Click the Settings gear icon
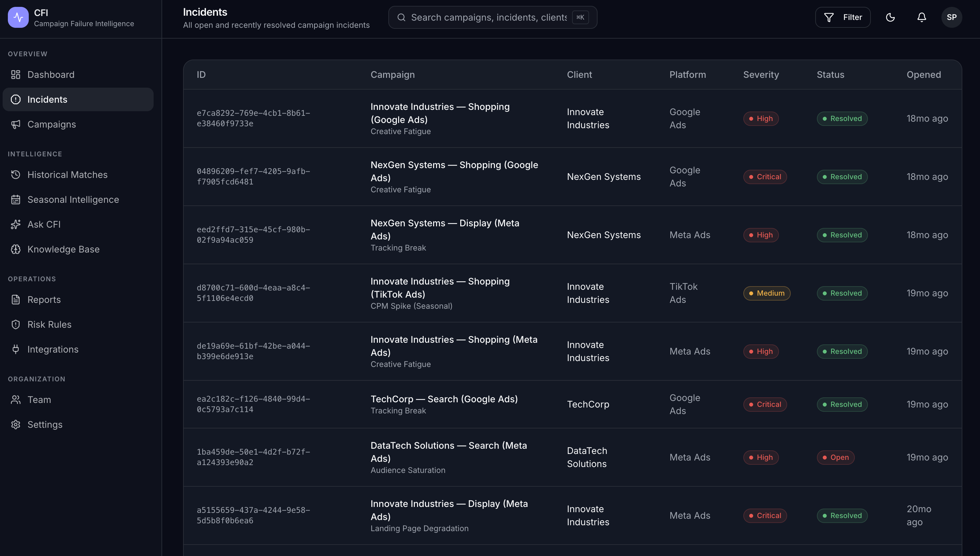Image resolution: width=980 pixels, height=556 pixels. (x=16, y=424)
